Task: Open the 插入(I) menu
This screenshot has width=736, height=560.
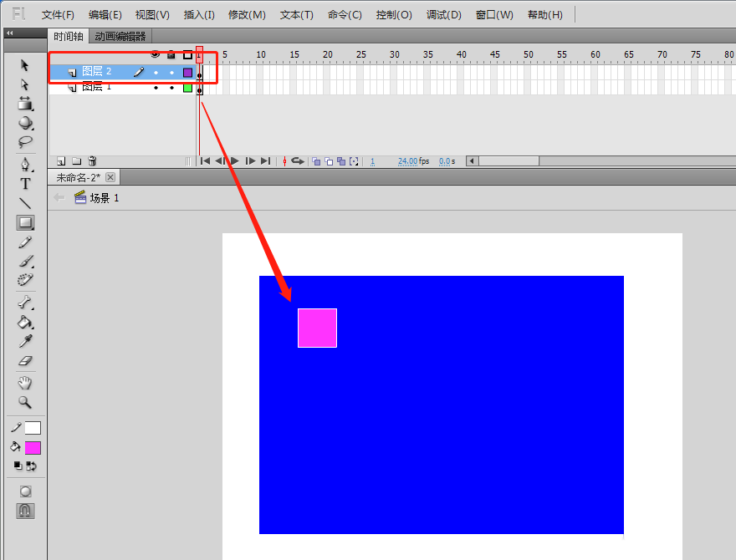Action: pyautogui.click(x=199, y=15)
